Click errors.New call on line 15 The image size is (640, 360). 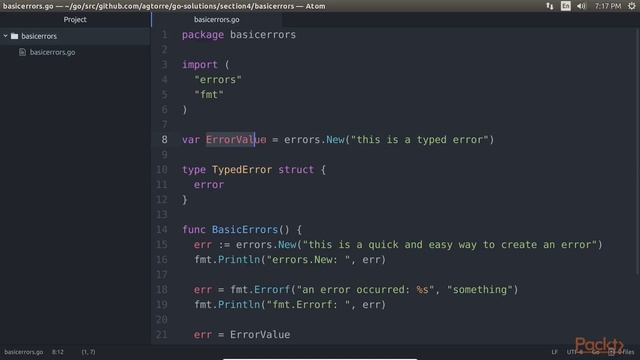pyautogui.click(x=266, y=245)
